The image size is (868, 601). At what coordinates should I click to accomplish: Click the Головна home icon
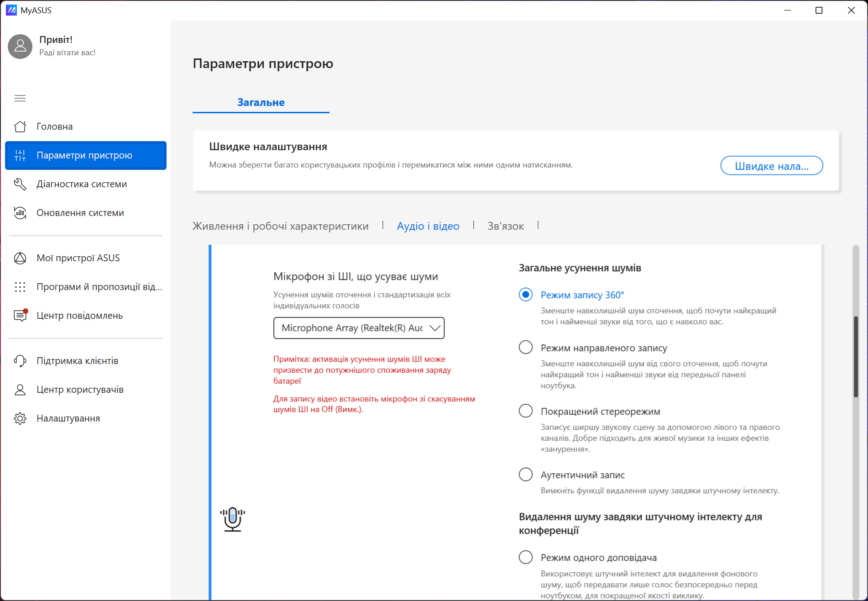tap(20, 127)
